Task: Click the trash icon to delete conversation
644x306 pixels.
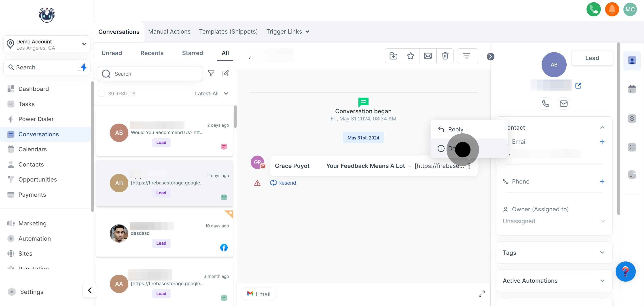Action: 445,56
